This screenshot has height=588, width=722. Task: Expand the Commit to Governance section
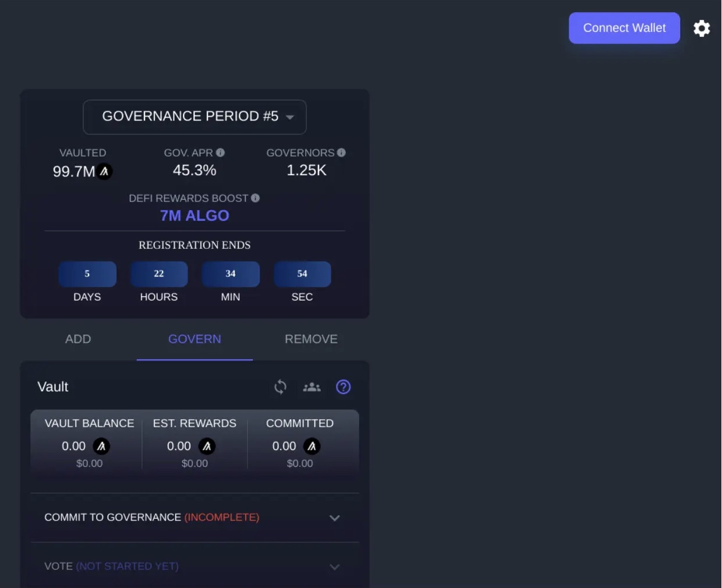(x=334, y=518)
